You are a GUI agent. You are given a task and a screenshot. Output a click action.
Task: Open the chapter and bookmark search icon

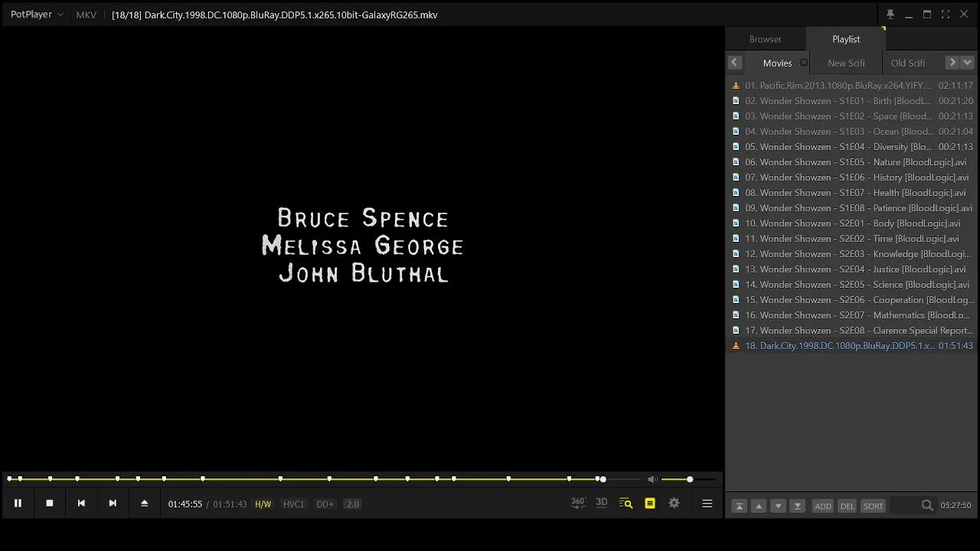626,504
